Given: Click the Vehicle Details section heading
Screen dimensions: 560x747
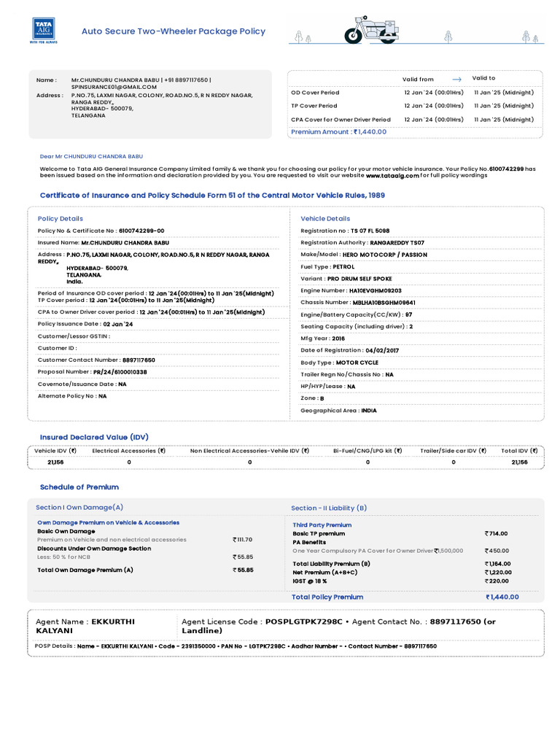Looking at the screenshot, I should [325, 219].
